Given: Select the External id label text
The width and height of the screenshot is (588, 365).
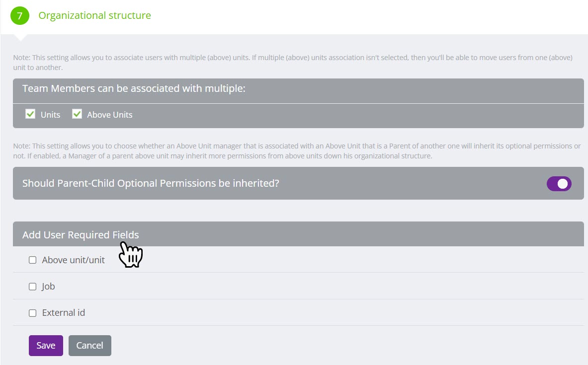Looking at the screenshot, I should [64, 313].
